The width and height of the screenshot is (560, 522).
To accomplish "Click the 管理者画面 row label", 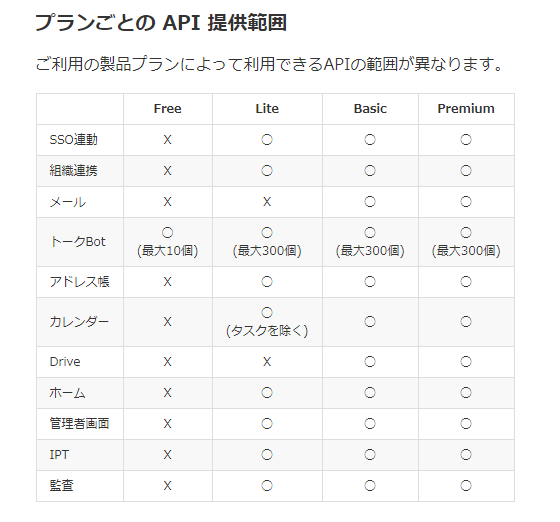I will 79,423.
